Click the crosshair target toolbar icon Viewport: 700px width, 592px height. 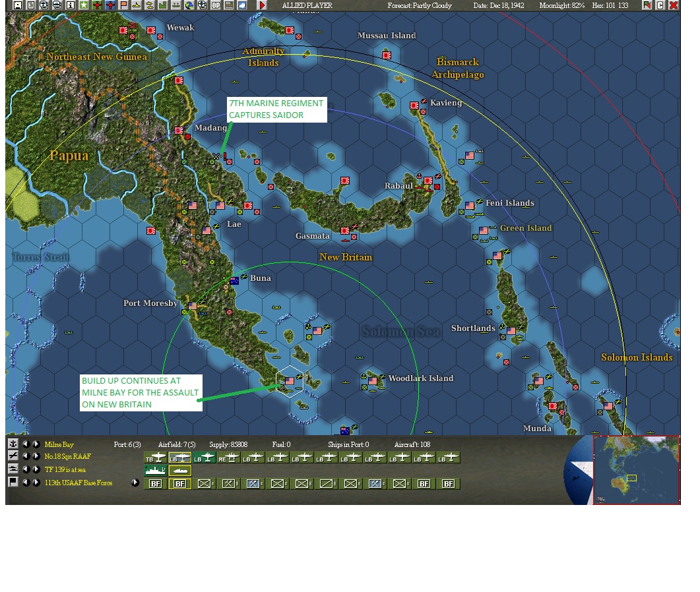pyautogui.click(x=203, y=5)
